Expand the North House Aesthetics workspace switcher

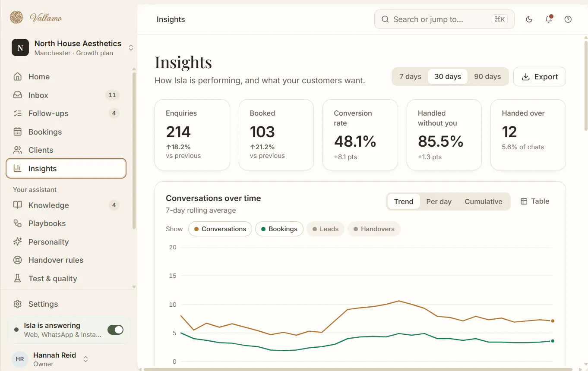tap(131, 48)
